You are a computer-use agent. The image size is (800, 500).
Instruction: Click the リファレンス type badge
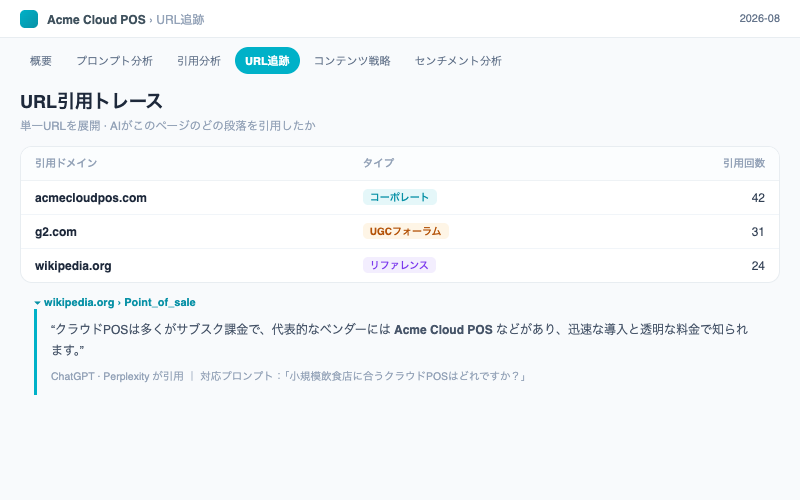399,265
